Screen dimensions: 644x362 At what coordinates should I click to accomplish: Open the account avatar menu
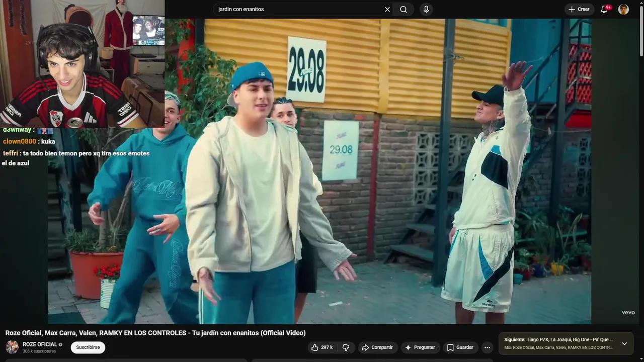click(623, 9)
